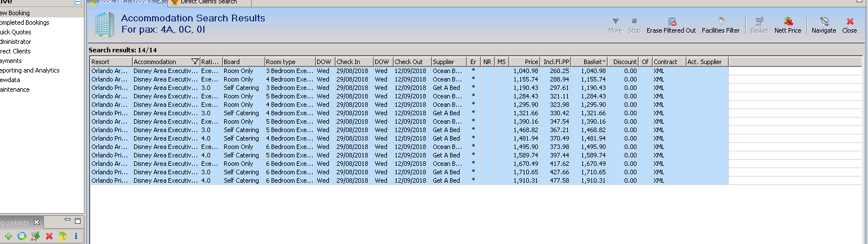Click the shopping cart with green arrow

tap(35, 236)
